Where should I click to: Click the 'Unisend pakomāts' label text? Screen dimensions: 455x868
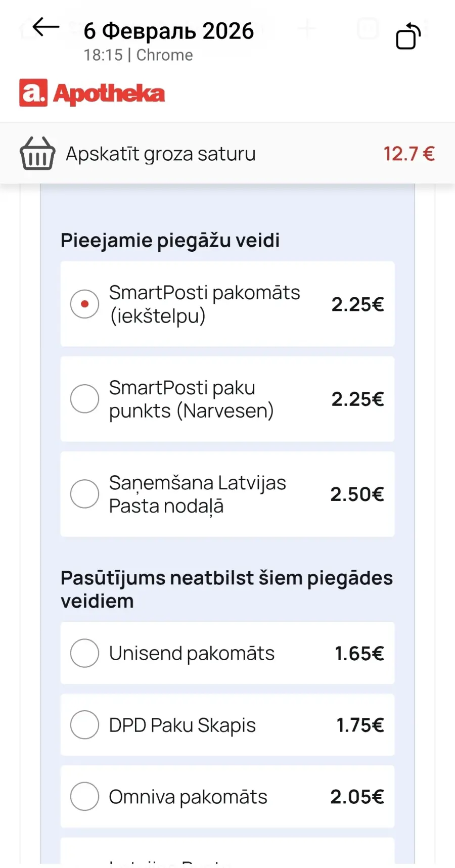192,653
